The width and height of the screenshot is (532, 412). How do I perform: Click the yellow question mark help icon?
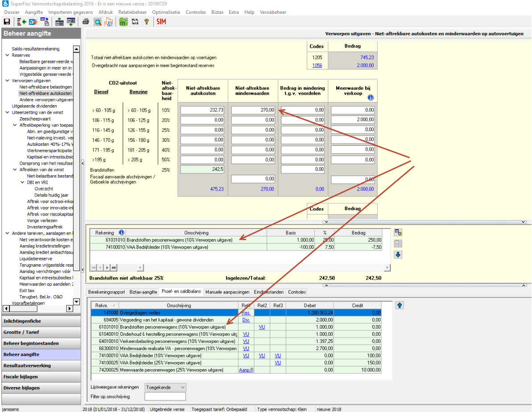coord(146,21)
